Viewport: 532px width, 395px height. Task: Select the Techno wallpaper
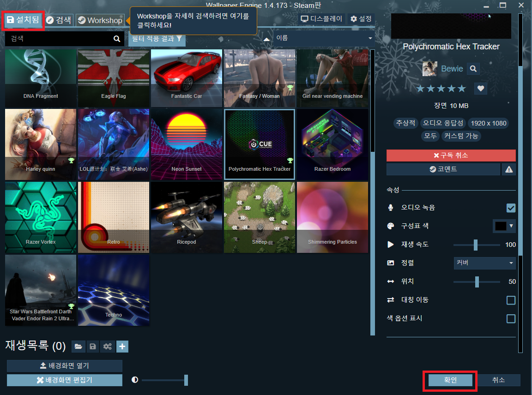[x=114, y=290]
